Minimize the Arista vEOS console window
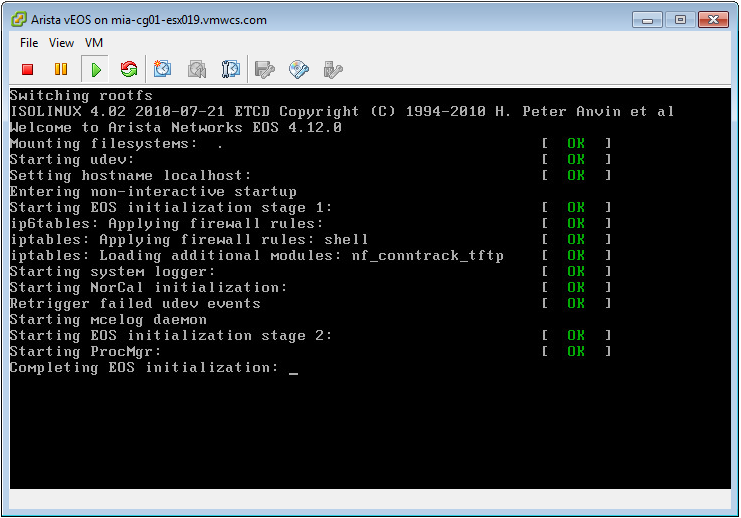Image resolution: width=741 pixels, height=518 pixels. click(647, 20)
